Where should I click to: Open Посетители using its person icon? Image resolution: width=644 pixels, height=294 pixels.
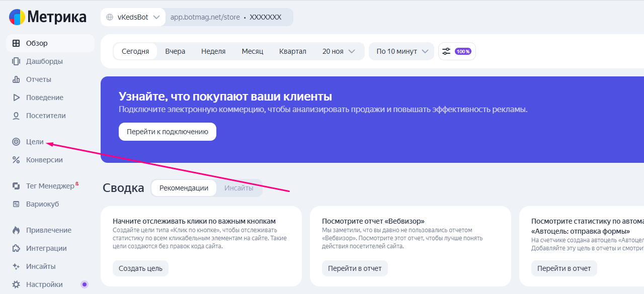[16, 116]
